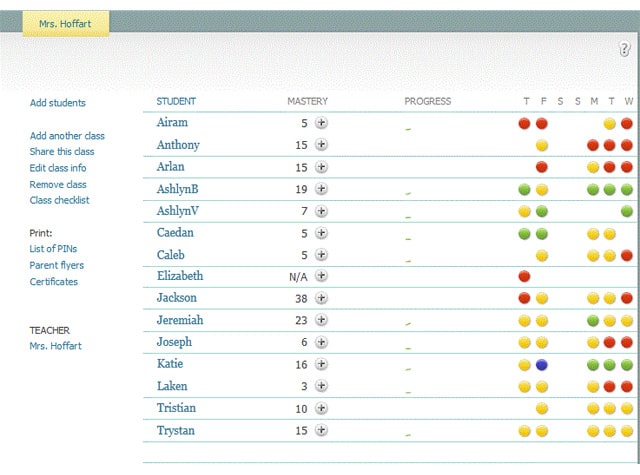The image size is (640, 475).
Task: Click plus icon next to Joseph's mastery
Action: [x=322, y=342]
